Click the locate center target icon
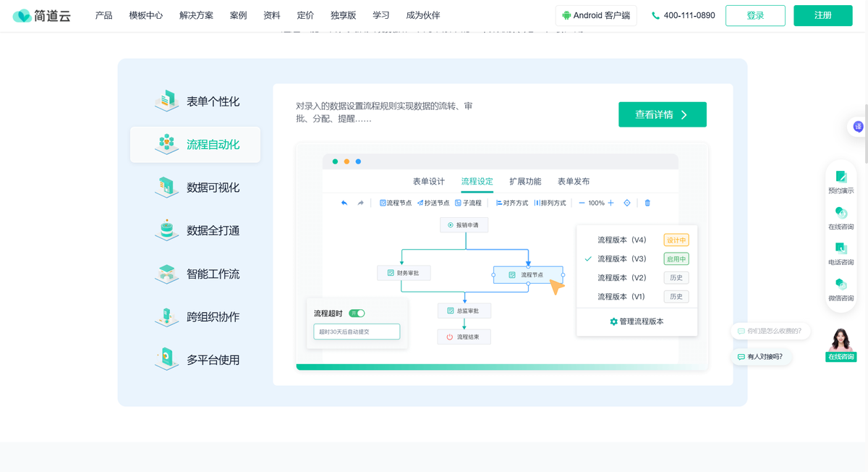 tap(627, 203)
